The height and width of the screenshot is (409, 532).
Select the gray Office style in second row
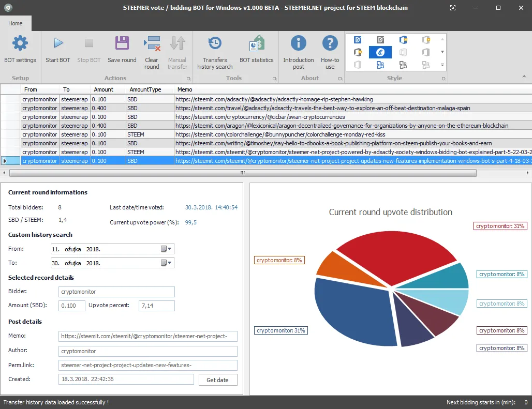pos(426,52)
